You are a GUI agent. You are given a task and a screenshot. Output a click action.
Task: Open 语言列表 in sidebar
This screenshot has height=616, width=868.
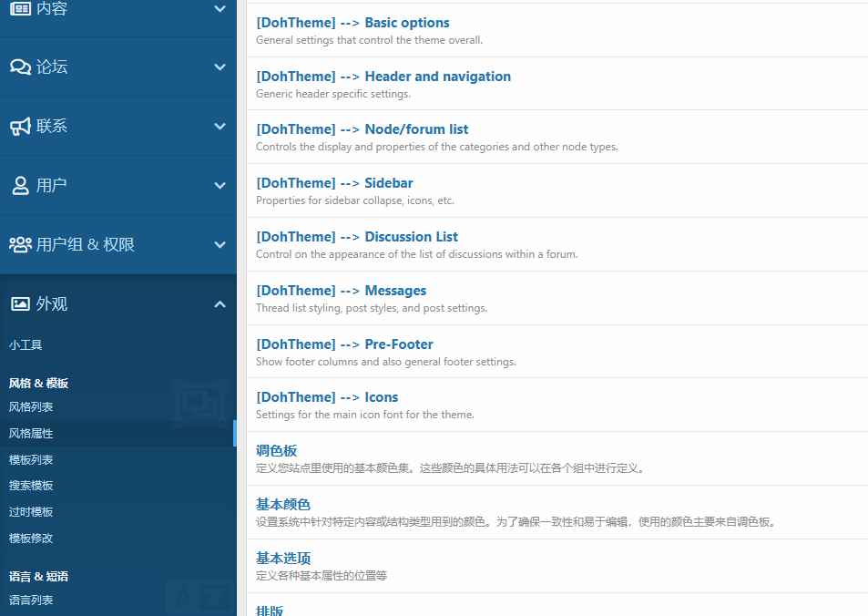coord(31,601)
